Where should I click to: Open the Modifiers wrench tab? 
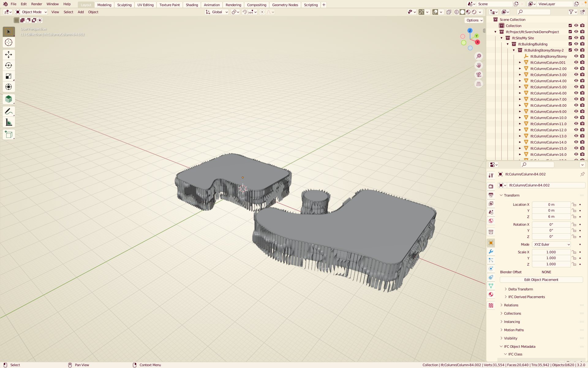pos(491,251)
